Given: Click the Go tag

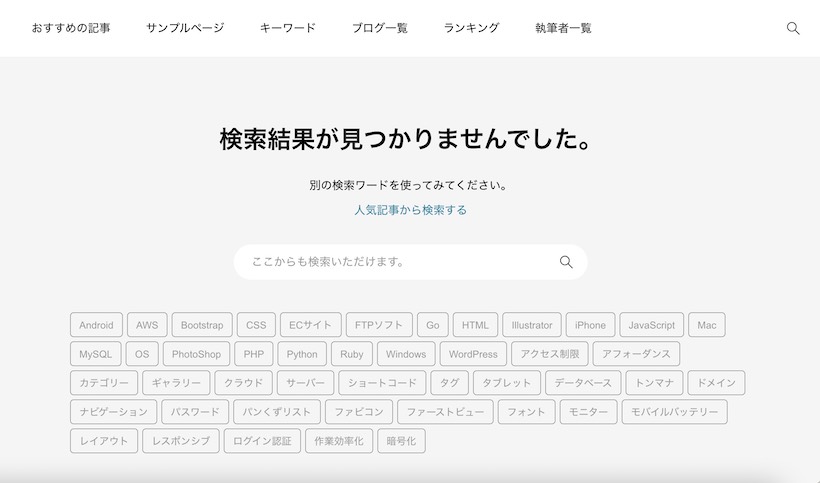Looking at the screenshot, I should click(x=432, y=325).
